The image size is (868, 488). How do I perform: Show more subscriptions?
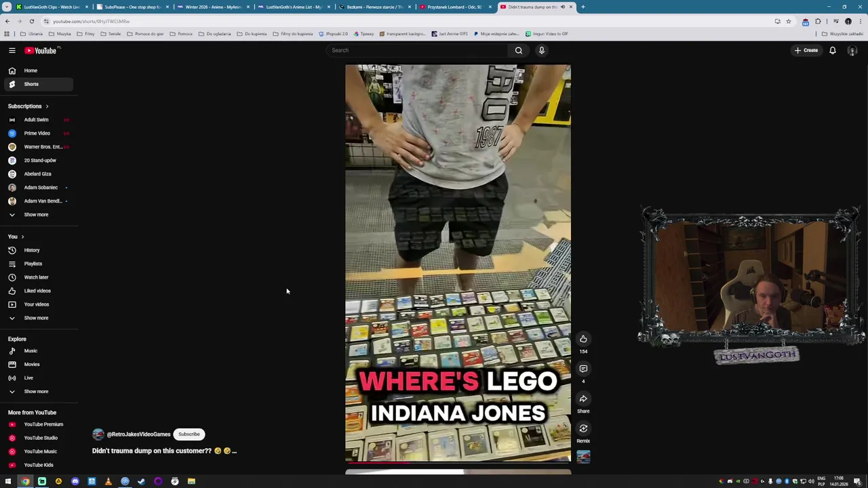36,215
